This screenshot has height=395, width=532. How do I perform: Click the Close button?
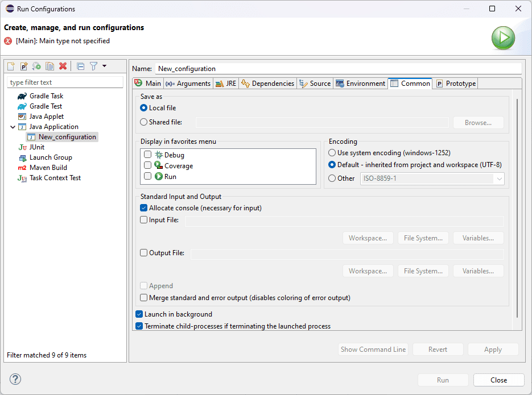tap(499, 380)
